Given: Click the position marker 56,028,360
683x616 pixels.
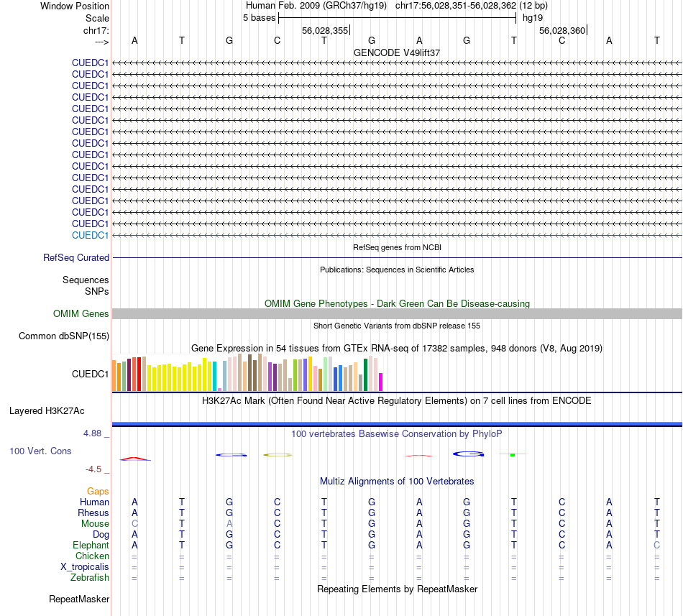Looking at the screenshot, I should point(562,30).
